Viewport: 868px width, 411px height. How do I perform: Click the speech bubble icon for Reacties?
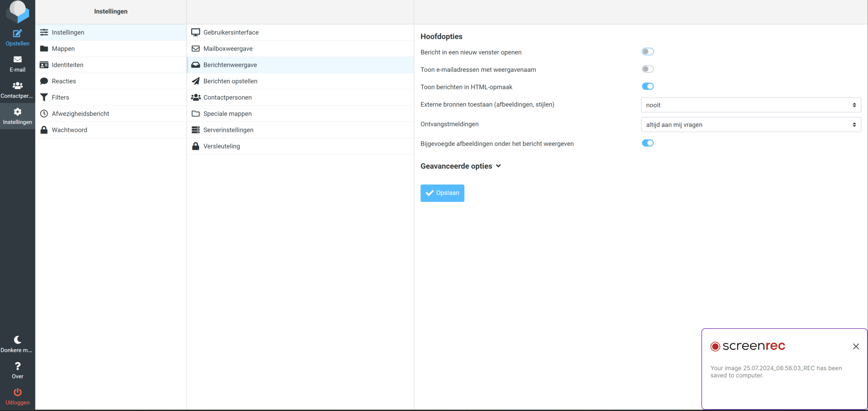pyautogui.click(x=44, y=81)
